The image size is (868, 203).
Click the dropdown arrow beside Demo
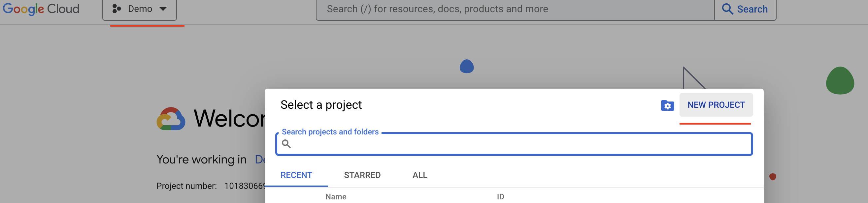[163, 9]
